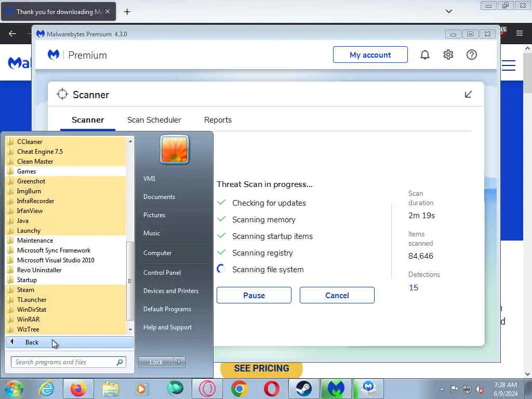Click the Lock button
Viewport: 532px width, 399px height.
click(156, 362)
